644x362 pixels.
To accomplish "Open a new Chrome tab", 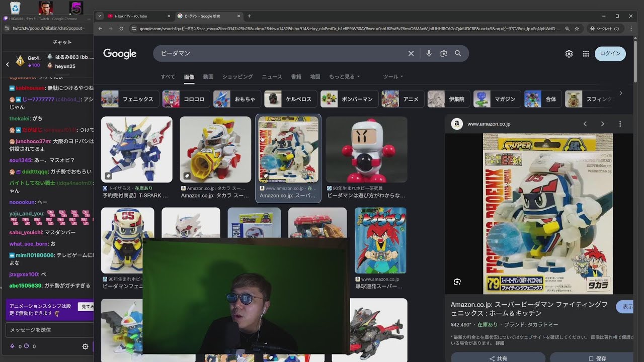I will click(249, 16).
